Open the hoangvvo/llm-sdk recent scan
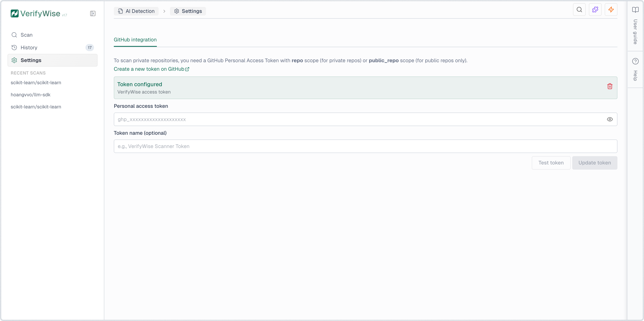 [31, 95]
